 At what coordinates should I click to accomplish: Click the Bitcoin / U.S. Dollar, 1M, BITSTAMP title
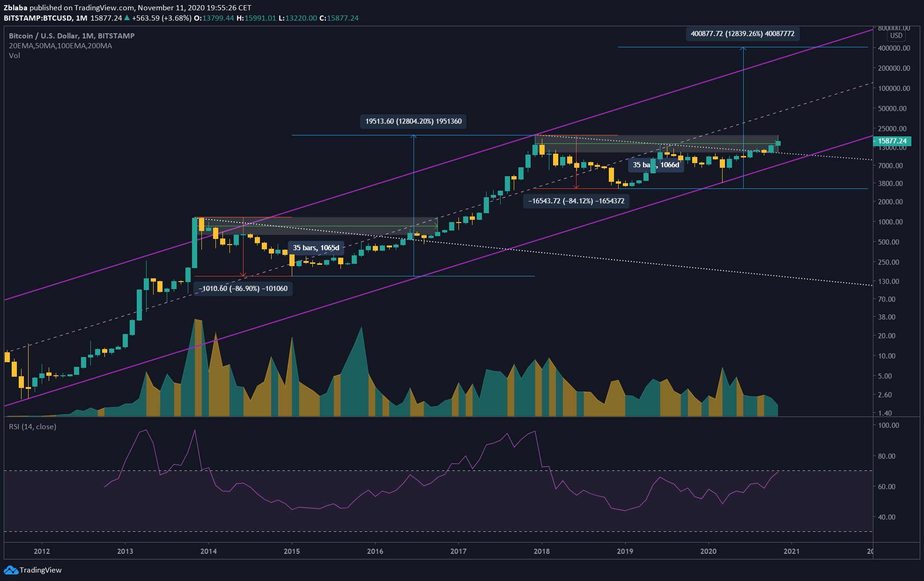72,36
